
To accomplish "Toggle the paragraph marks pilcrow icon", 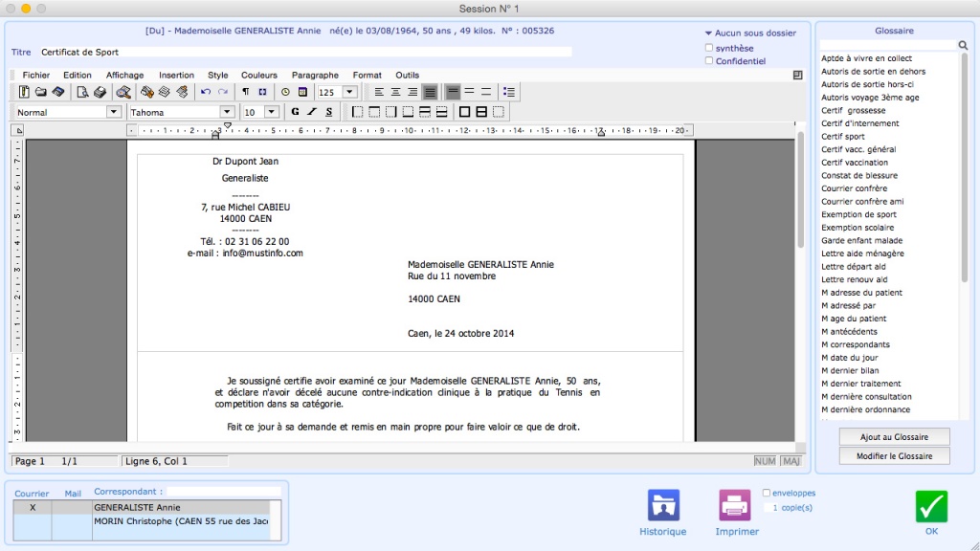I will click(x=246, y=92).
